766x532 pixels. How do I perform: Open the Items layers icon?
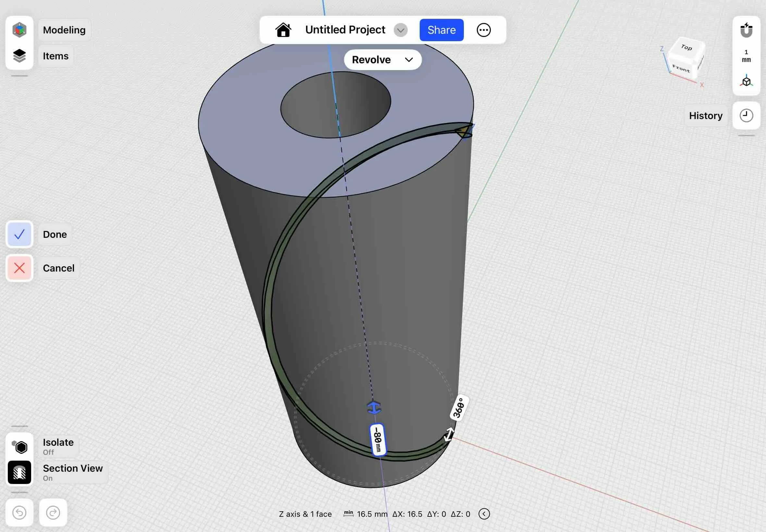19,56
